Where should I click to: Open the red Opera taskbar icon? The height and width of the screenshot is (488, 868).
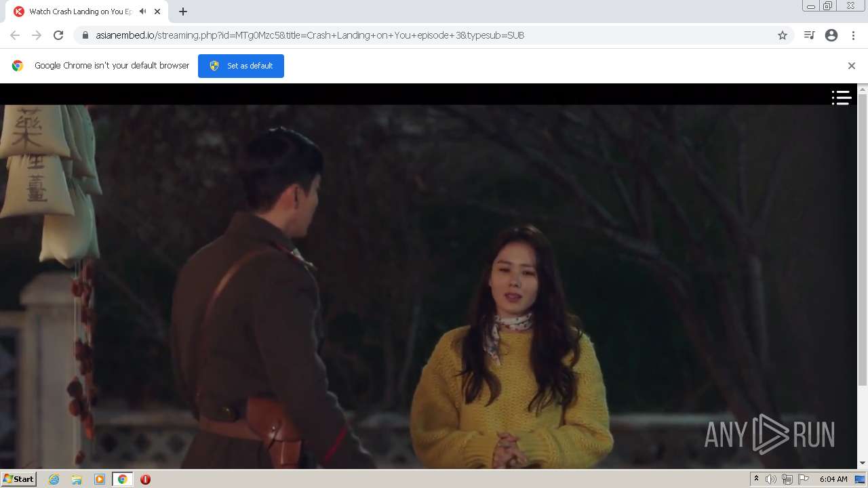point(145,479)
